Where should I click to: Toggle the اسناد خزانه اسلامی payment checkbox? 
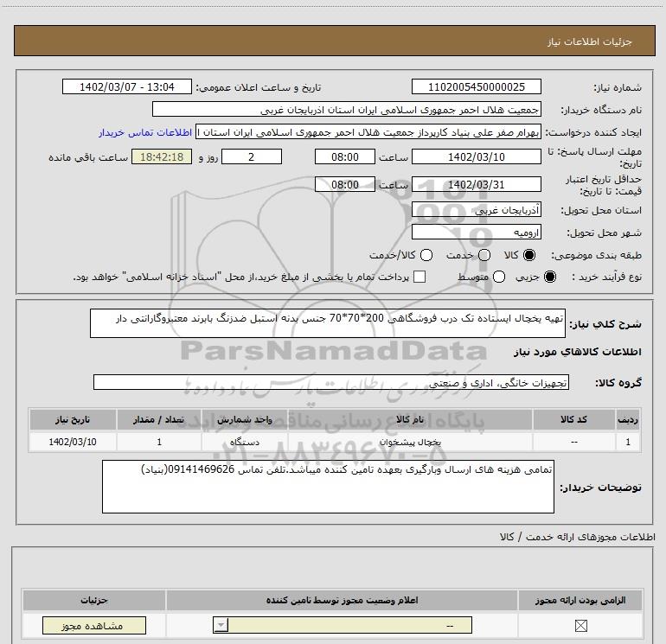coord(419,277)
